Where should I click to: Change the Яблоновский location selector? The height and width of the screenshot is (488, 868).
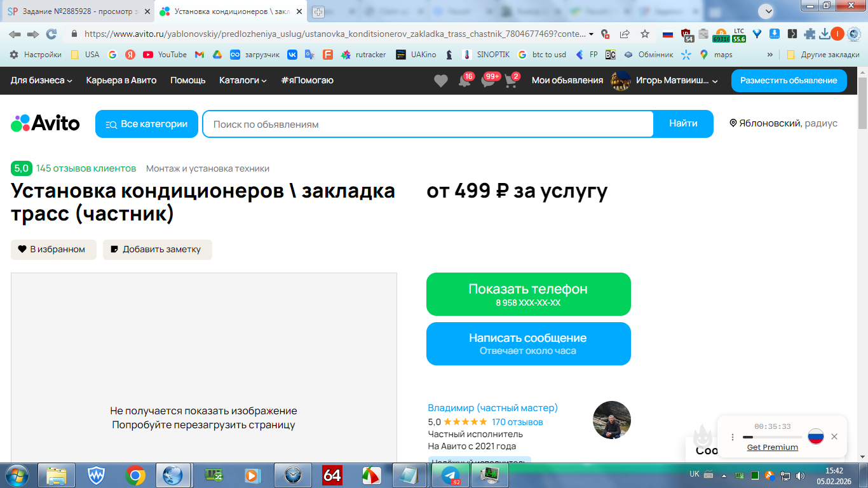click(x=783, y=123)
